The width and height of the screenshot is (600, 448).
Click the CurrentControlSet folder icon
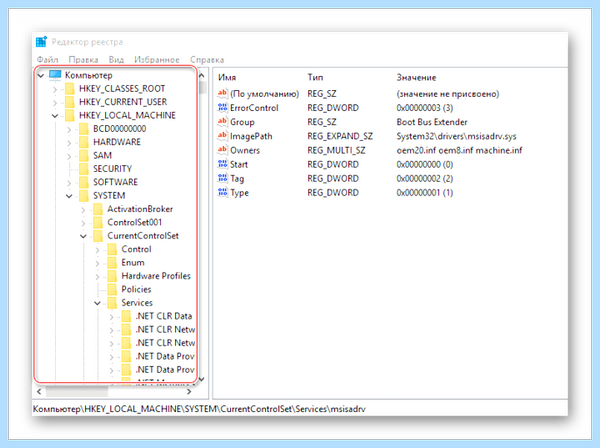(98, 236)
